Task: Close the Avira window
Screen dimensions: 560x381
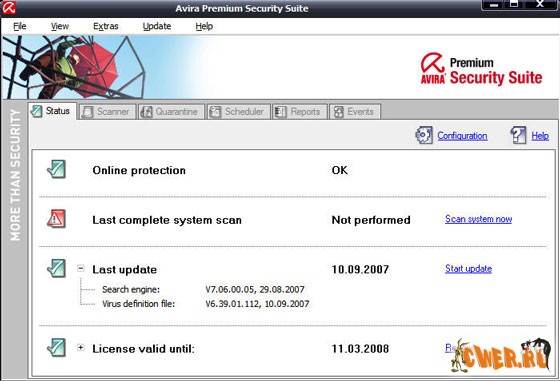Action: pyautogui.click(x=540, y=5)
